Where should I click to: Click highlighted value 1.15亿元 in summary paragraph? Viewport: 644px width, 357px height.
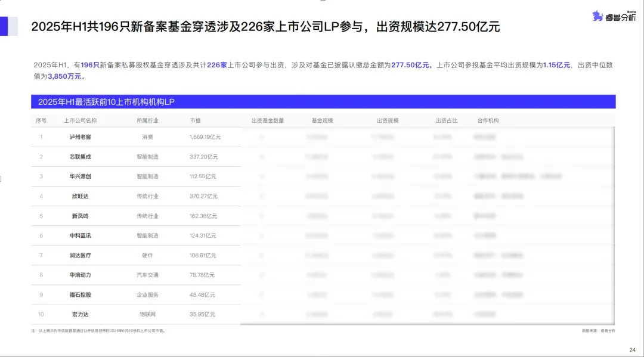pos(556,65)
